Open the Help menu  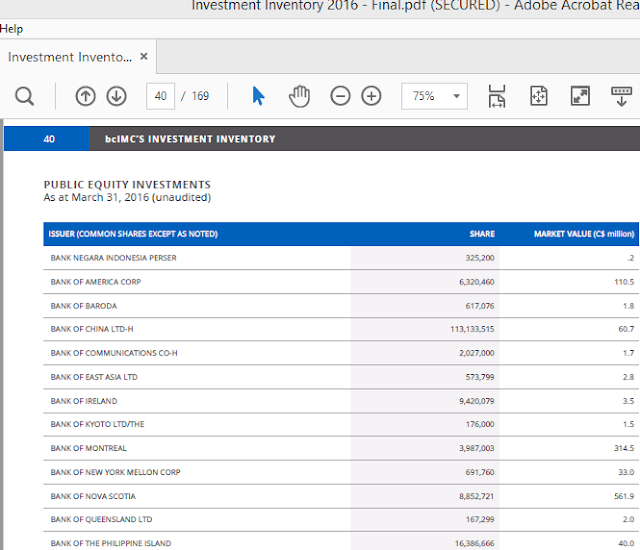point(11,29)
